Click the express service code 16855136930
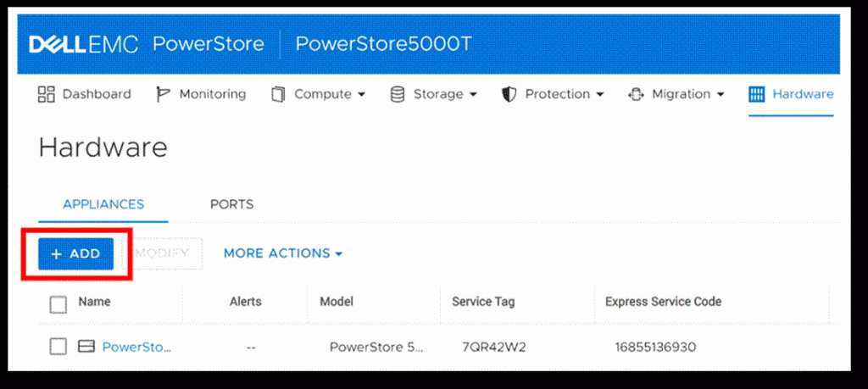This screenshot has width=868, height=389. click(x=655, y=347)
